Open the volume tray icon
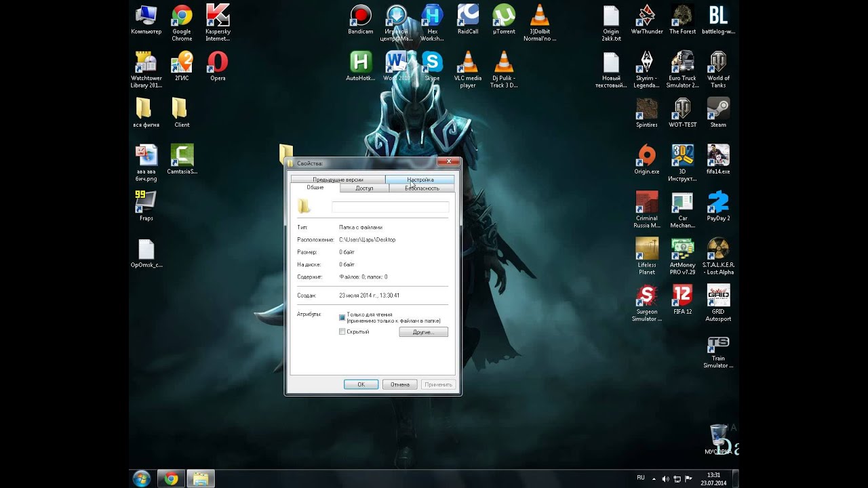This screenshot has height=488, width=868. [665, 479]
